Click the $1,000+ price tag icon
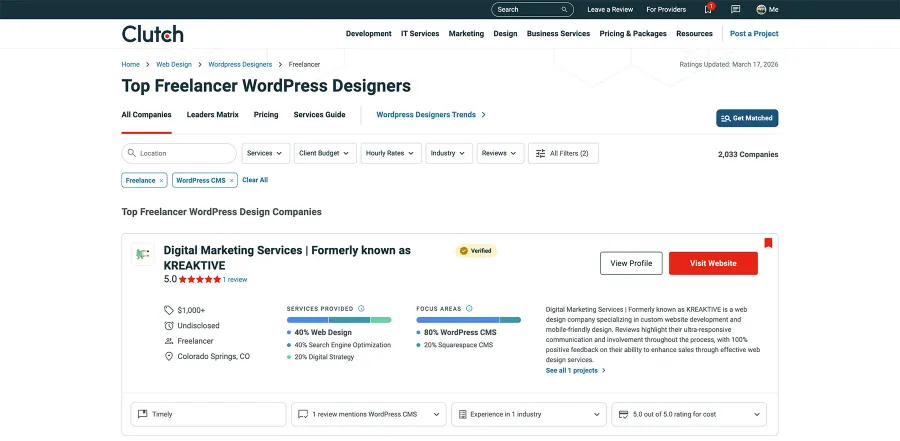The height and width of the screenshot is (441, 900). (169, 310)
